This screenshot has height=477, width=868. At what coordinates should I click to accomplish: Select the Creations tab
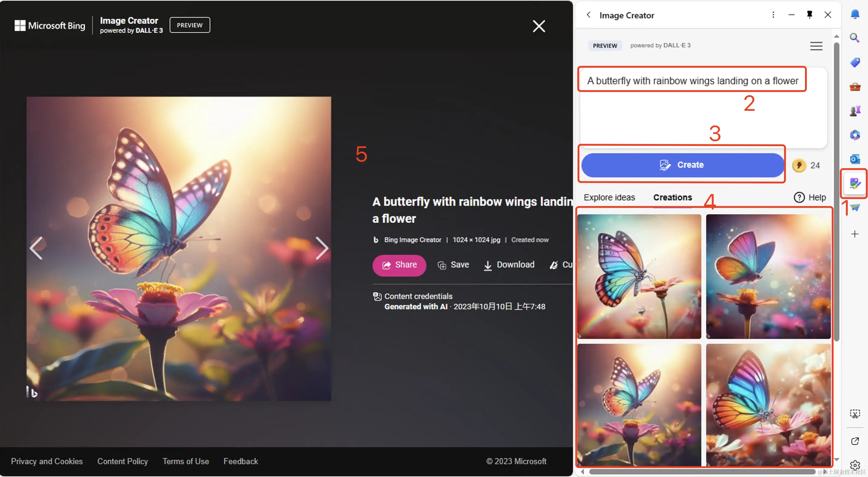(673, 197)
